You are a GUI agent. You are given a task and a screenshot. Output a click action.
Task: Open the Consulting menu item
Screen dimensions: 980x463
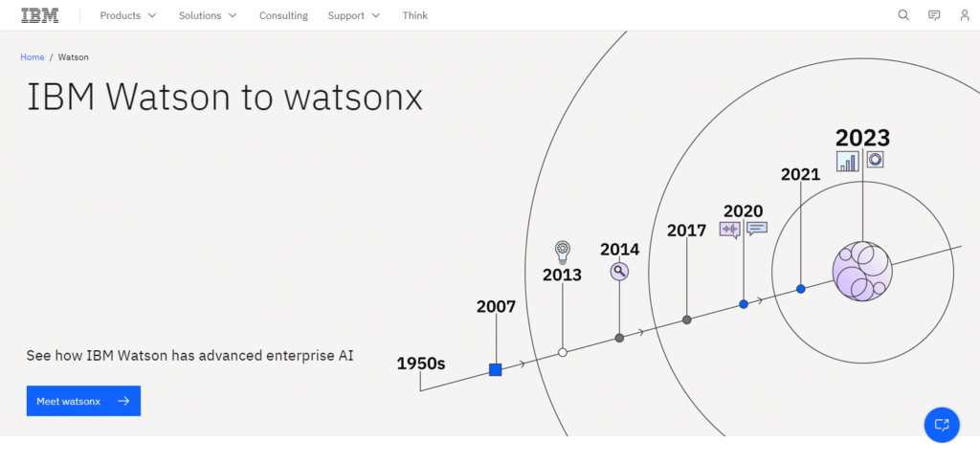[283, 15]
